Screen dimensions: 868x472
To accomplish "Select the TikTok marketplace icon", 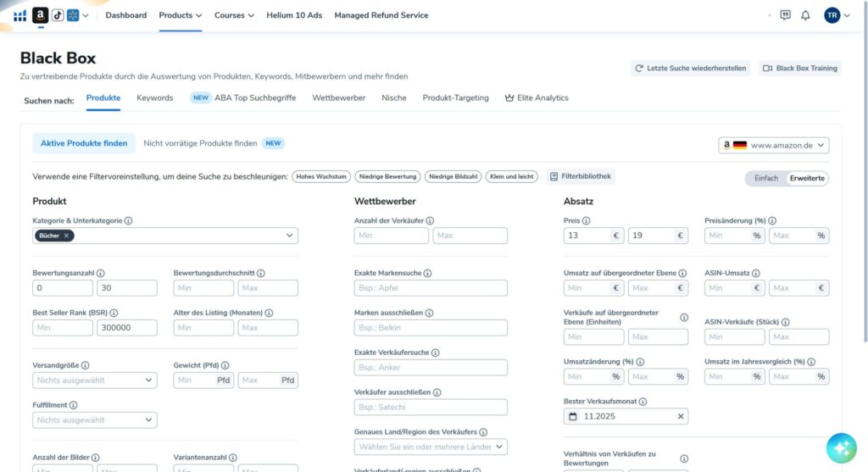I will [x=58, y=15].
